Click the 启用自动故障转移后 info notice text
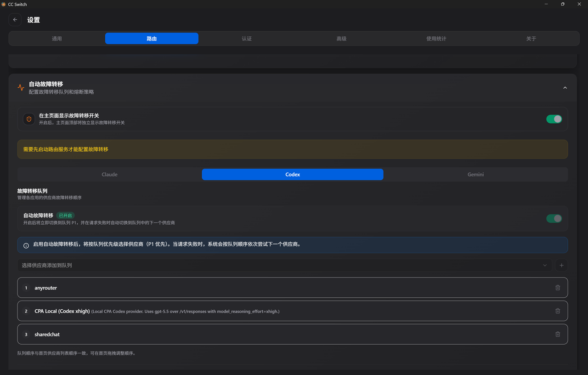This screenshot has width=588, height=375. [167, 244]
